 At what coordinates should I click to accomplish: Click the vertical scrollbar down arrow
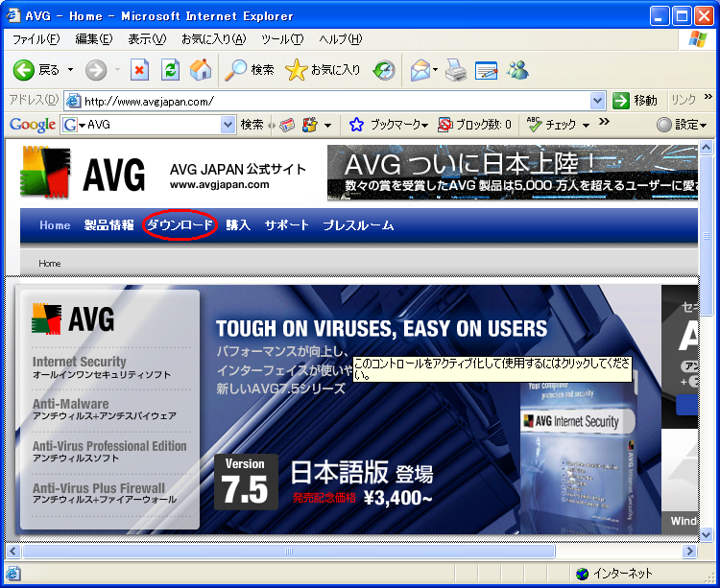coord(706,534)
